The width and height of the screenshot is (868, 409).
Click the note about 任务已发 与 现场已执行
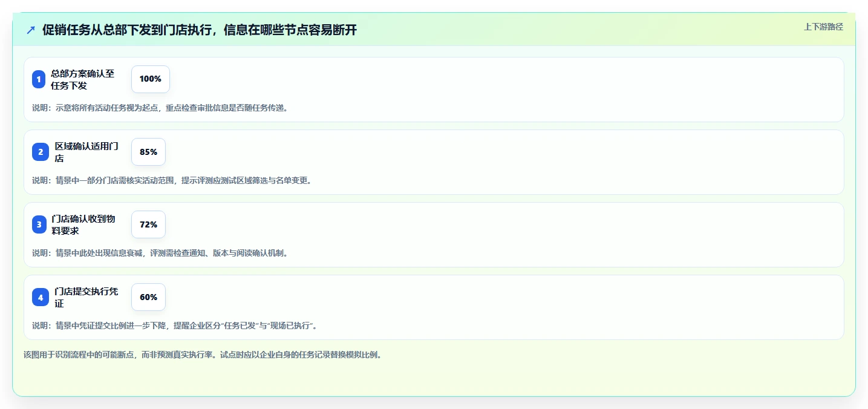tap(175, 326)
